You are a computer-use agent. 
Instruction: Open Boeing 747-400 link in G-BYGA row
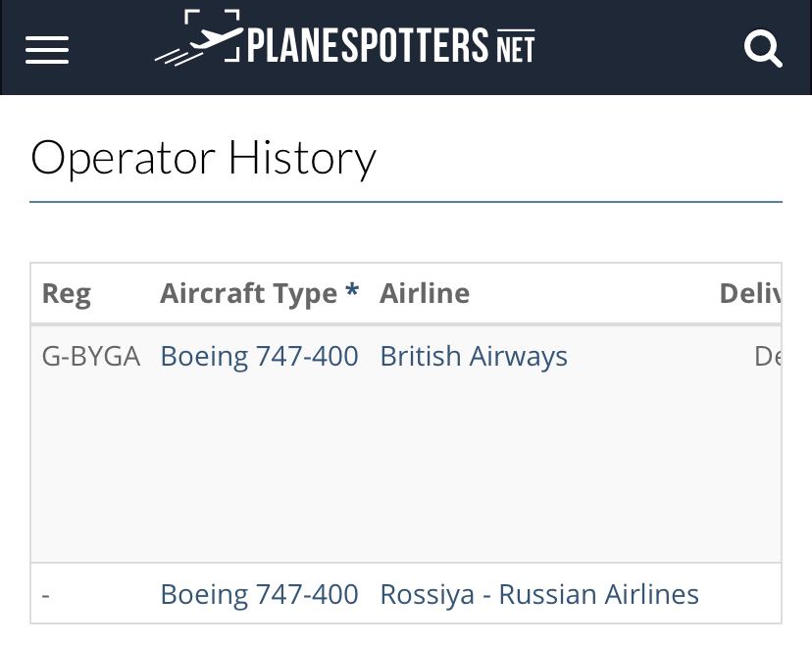tap(259, 356)
